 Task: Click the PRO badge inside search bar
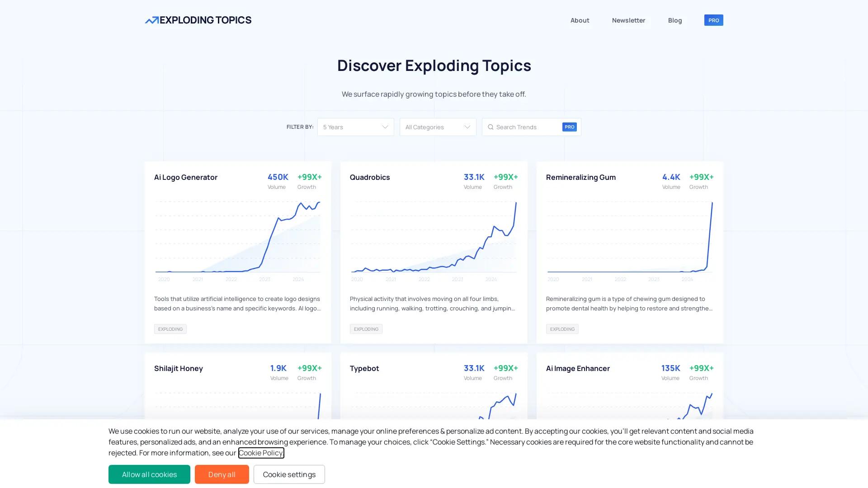tap(569, 127)
